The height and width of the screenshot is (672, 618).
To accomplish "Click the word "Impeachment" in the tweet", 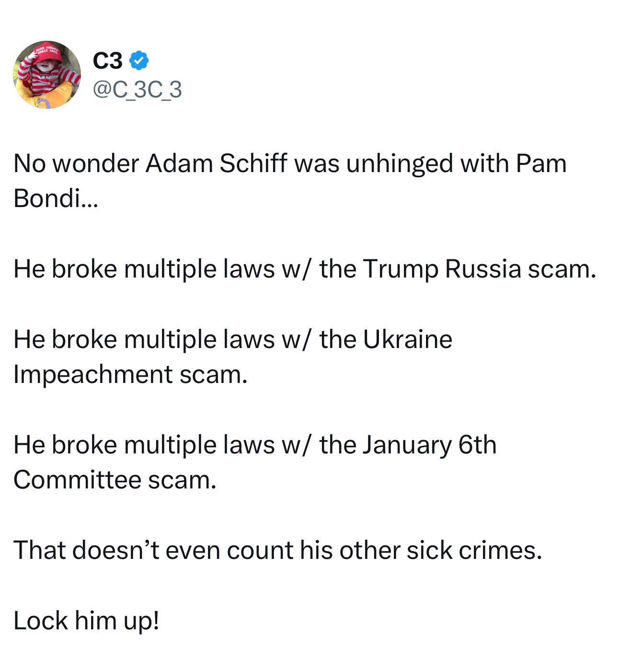I will click(x=93, y=374).
